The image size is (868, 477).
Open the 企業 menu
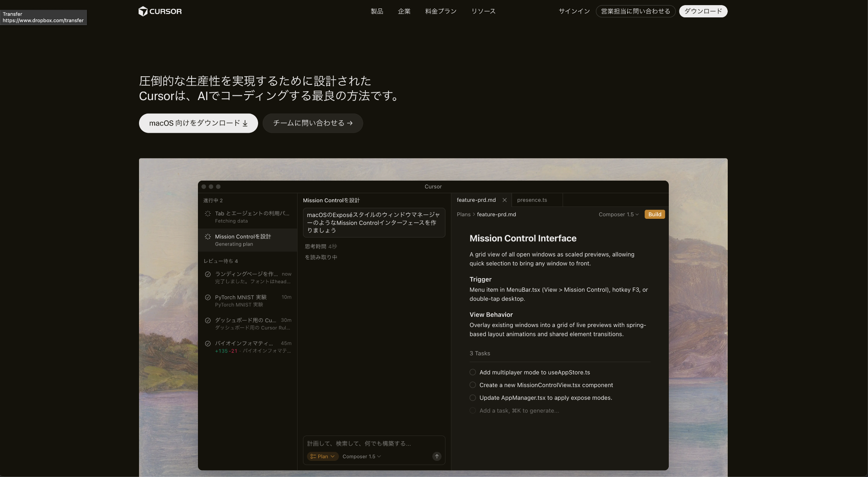coord(404,11)
